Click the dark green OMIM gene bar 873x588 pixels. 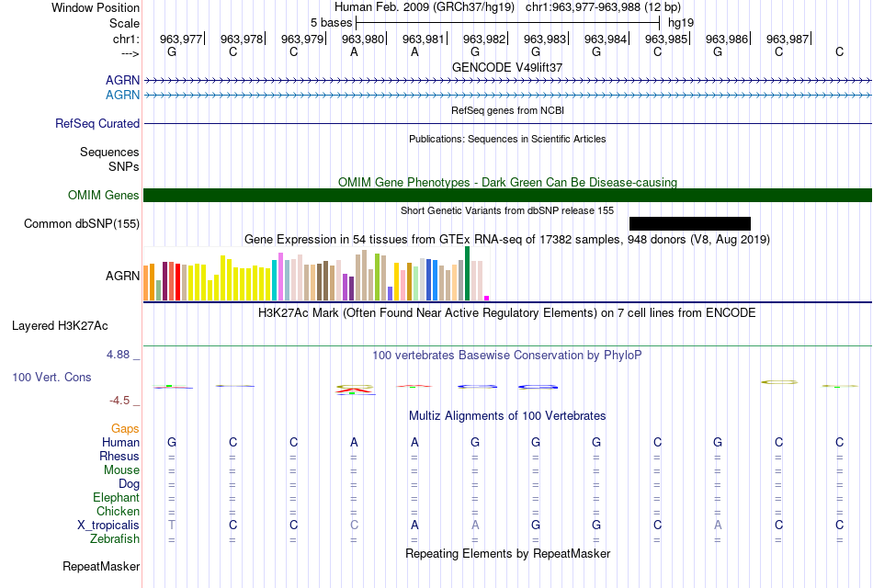[508, 196]
